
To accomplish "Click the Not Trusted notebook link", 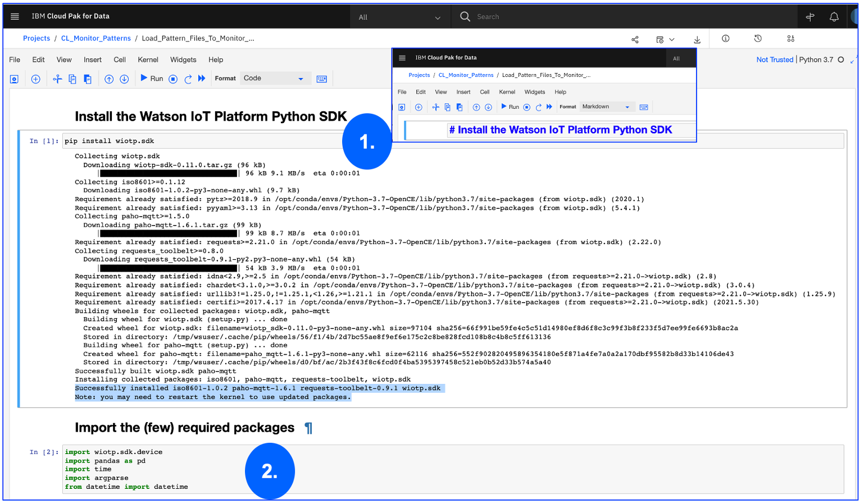I will (775, 59).
